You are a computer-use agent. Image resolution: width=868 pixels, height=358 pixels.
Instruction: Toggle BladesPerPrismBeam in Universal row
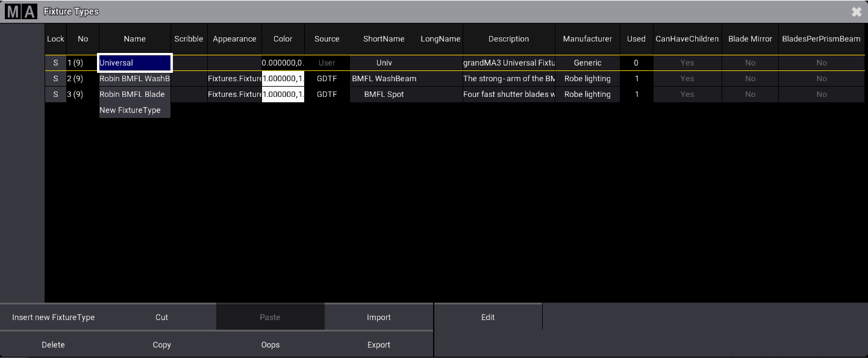point(822,63)
